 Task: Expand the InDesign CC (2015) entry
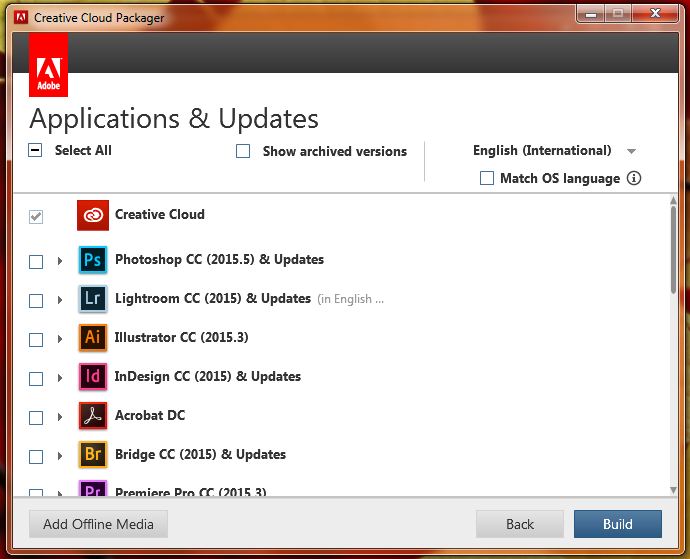click(x=60, y=378)
